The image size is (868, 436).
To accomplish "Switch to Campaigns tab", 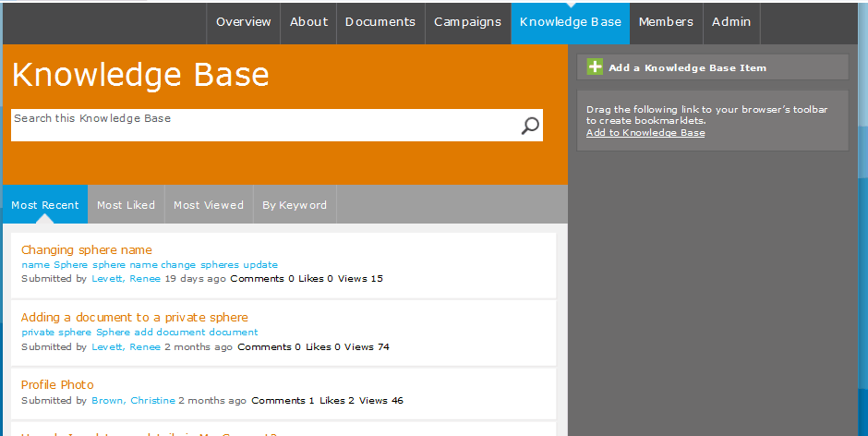I will point(468,22).
